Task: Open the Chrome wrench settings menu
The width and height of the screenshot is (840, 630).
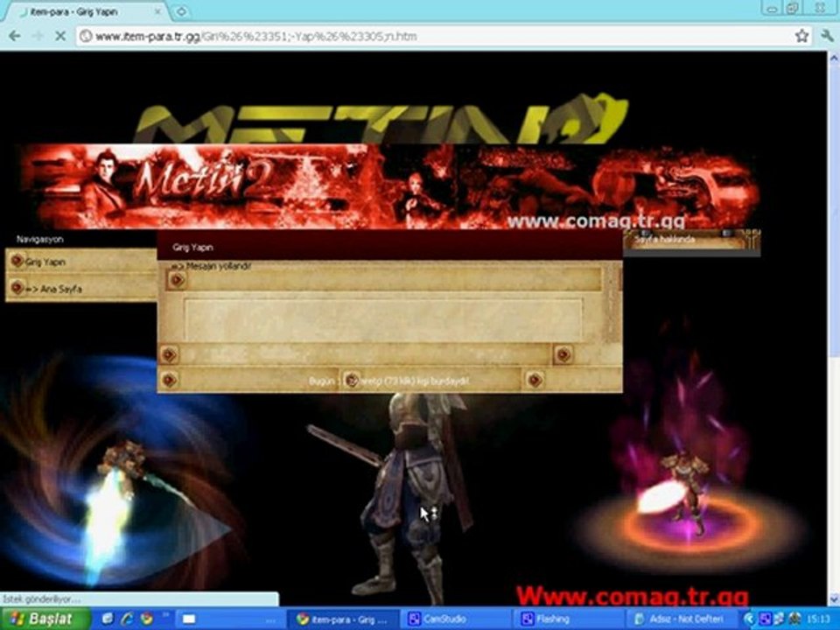Action: pos(827,36)
